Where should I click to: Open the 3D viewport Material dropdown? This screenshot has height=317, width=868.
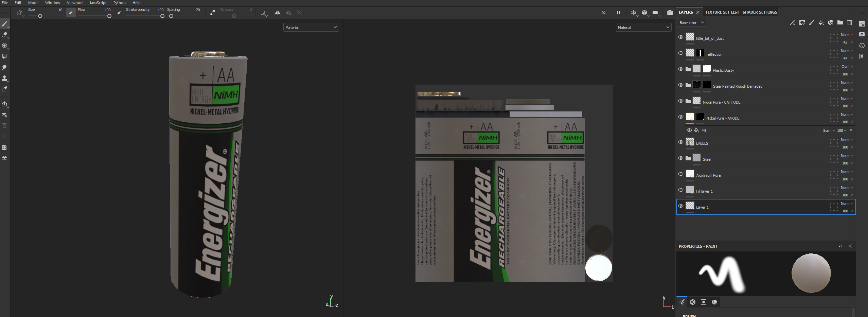[311, 27]
